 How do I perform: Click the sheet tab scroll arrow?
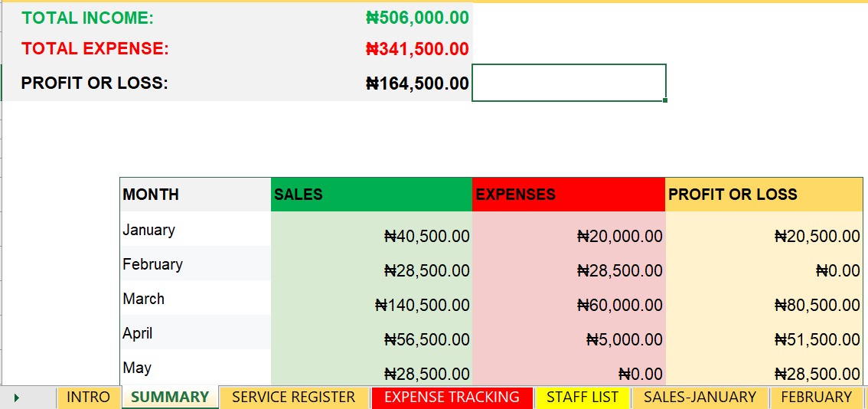(x=17, y=398)
